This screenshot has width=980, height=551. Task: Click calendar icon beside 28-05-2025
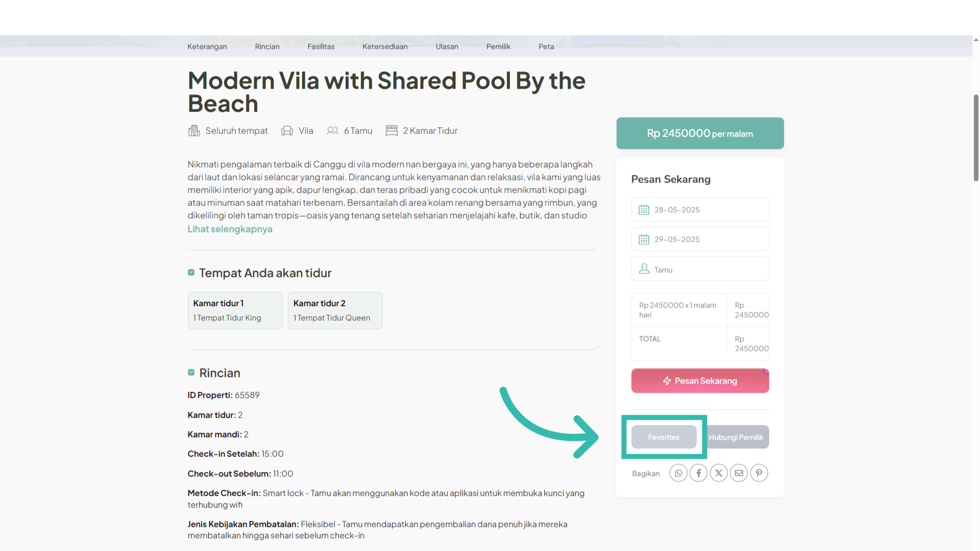[x=644, y=210]
